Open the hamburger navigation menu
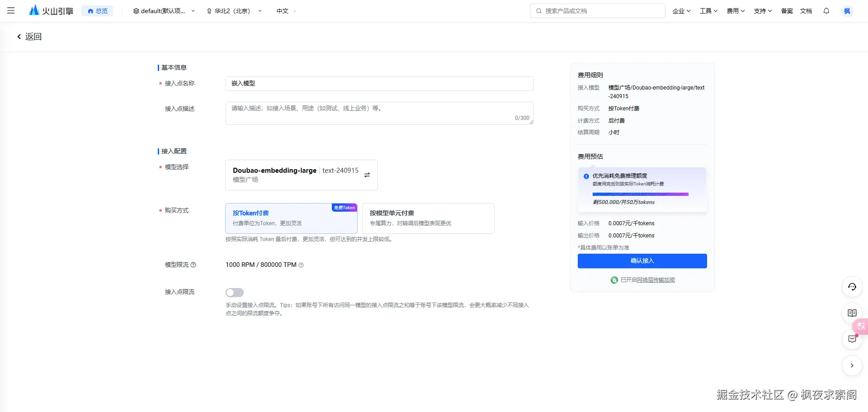 (x=11, y=11)
